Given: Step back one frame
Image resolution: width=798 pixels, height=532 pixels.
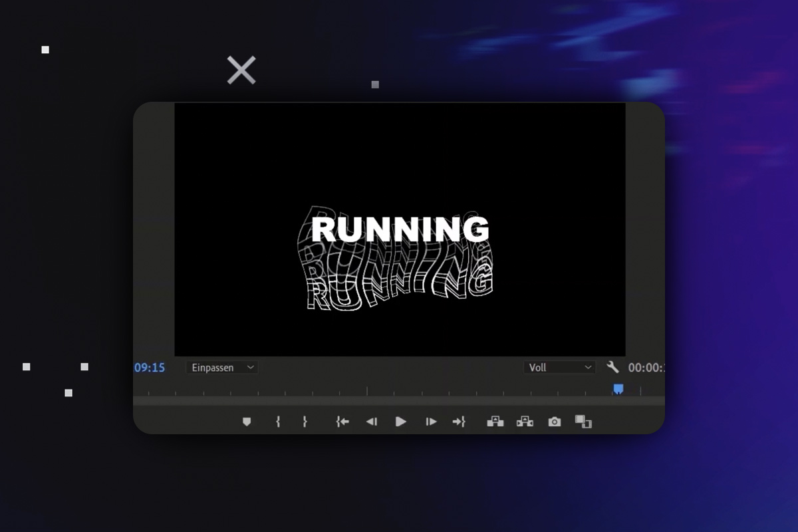Looking at the screenshot, I should click(372, 422).
